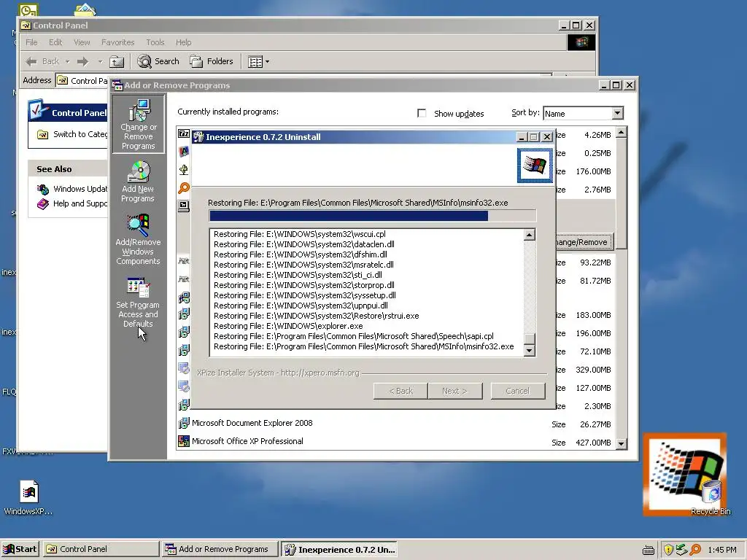The image size is (747, 560).
Task: Click the orange magnifier program icon in list
Action: point(183,188)
